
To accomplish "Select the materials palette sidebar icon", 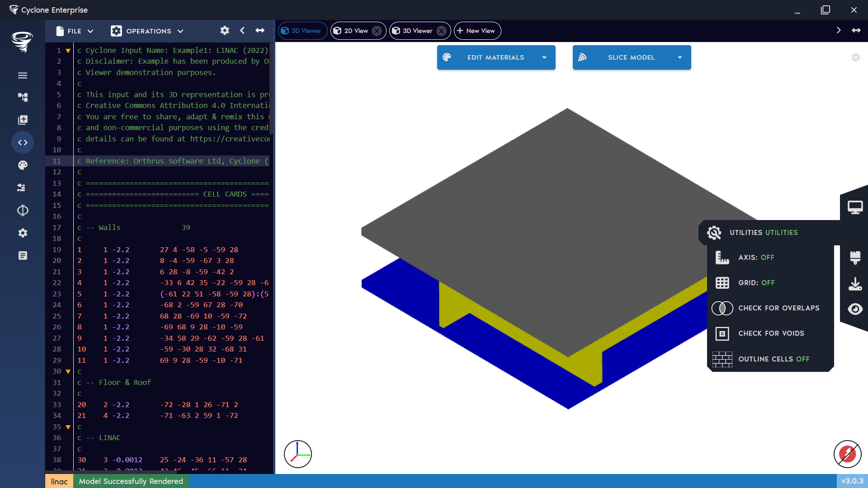I will click(23, 165).
